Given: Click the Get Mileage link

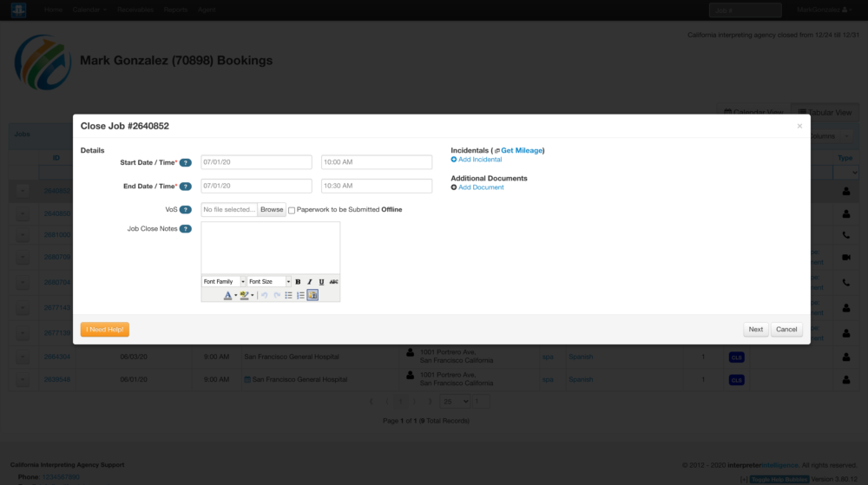Looking at the screenshot, I should coord(522,150).
